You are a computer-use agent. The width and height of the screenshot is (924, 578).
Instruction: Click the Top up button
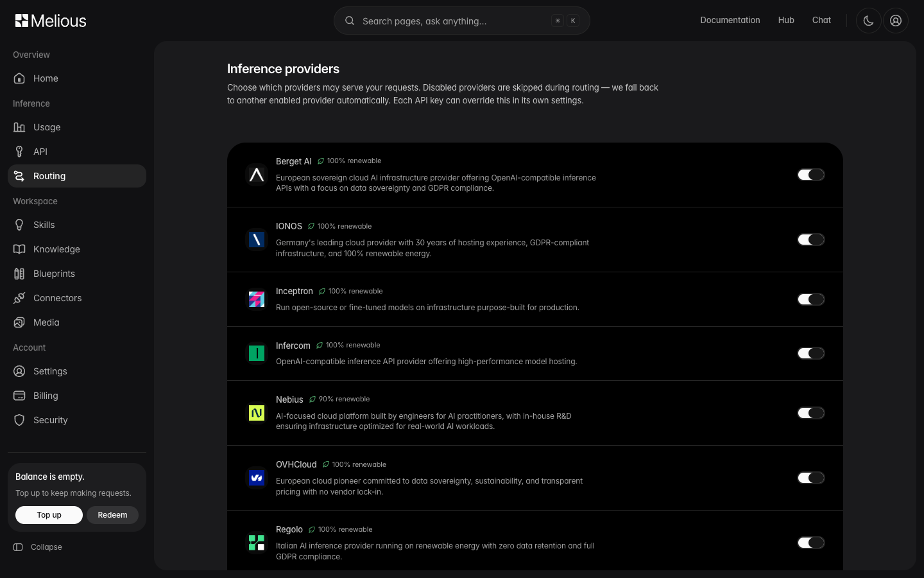point(49,515)
